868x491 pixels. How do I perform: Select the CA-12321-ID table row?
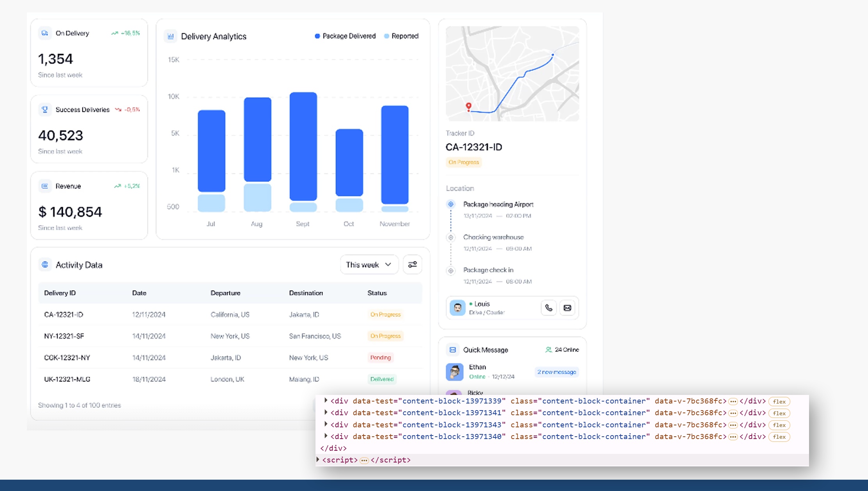[230, 314]
